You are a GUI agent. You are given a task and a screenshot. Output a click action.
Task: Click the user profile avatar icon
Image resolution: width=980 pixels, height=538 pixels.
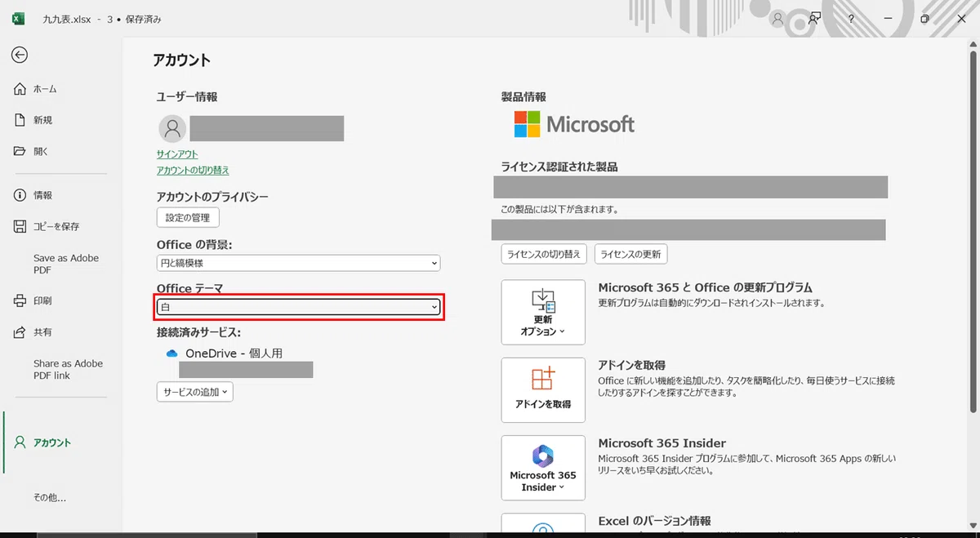[171, 128]
